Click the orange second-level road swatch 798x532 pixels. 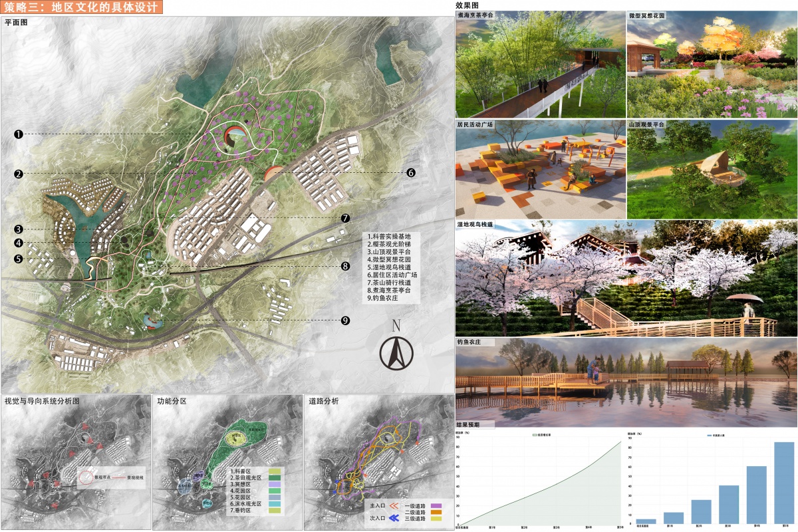pyautogui.click(x=437, y=513)
